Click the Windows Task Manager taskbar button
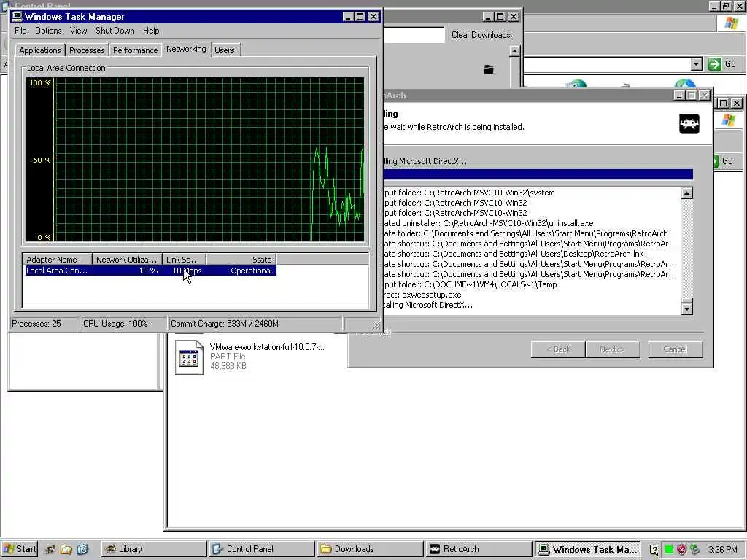747x560 pixels. [x=587, y=549]
